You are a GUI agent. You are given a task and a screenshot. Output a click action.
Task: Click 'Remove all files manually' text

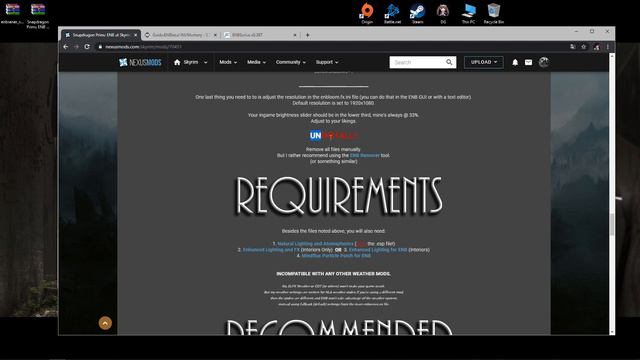[x=333, y=149]
